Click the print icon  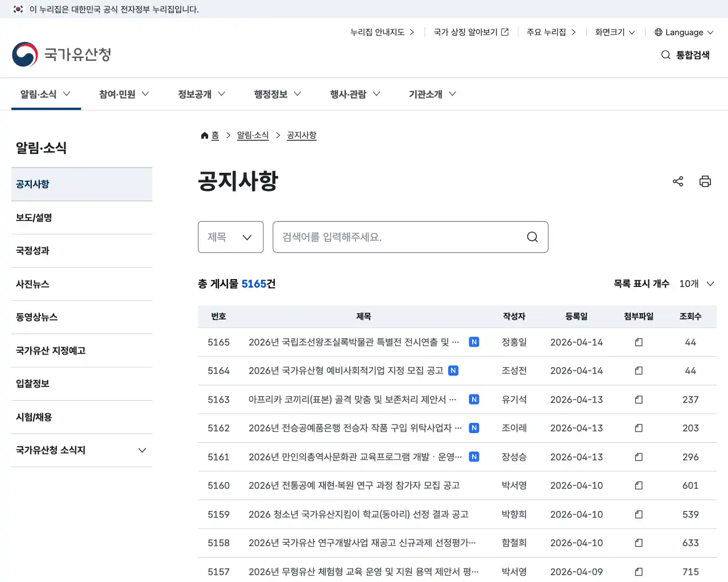pyautogui.click(x=705, y=181)
